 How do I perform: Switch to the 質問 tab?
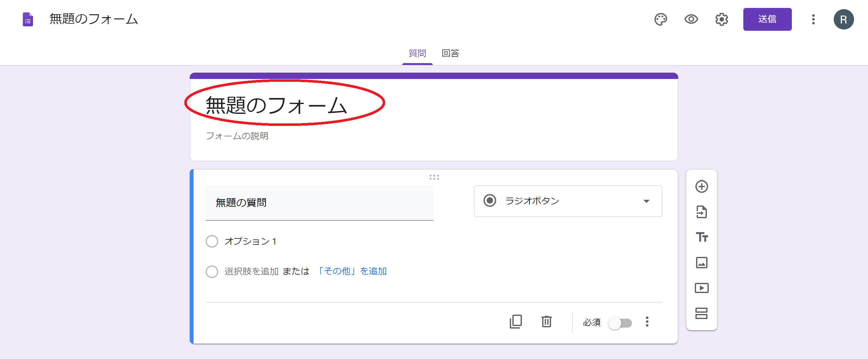point(417,53)
